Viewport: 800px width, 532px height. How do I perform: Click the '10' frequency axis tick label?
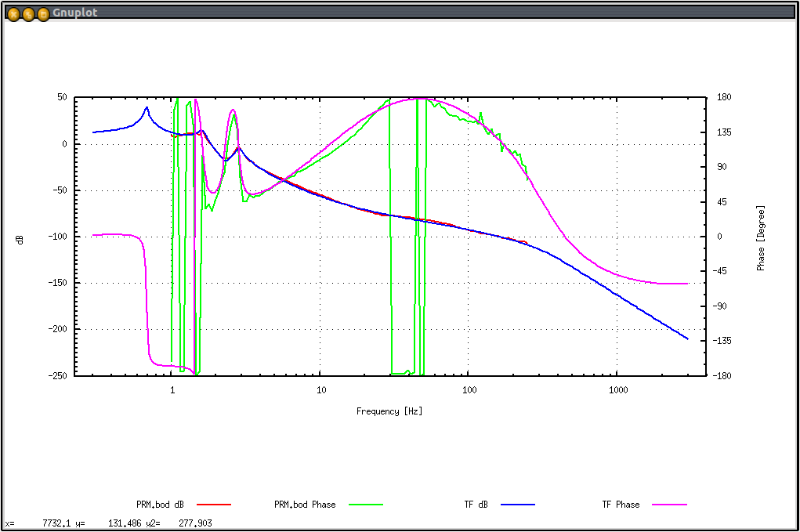321,390
